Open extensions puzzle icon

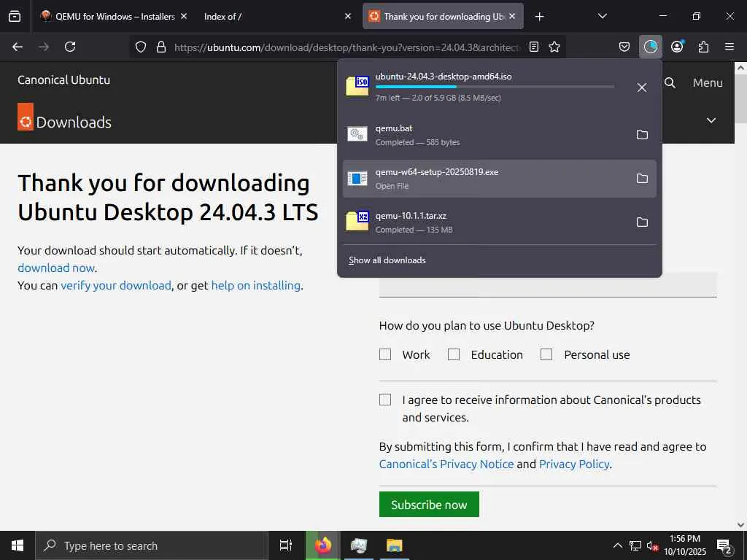point(703,47)
